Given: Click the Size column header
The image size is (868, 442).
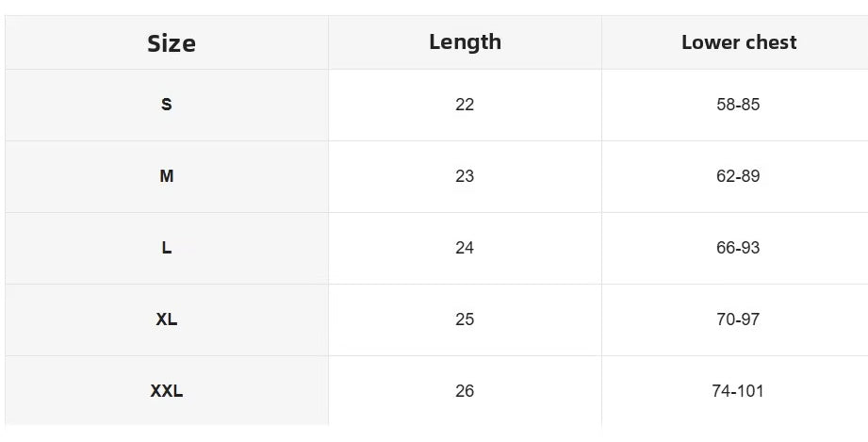Looking at the screenshot, I should click(x=171, y=43).
